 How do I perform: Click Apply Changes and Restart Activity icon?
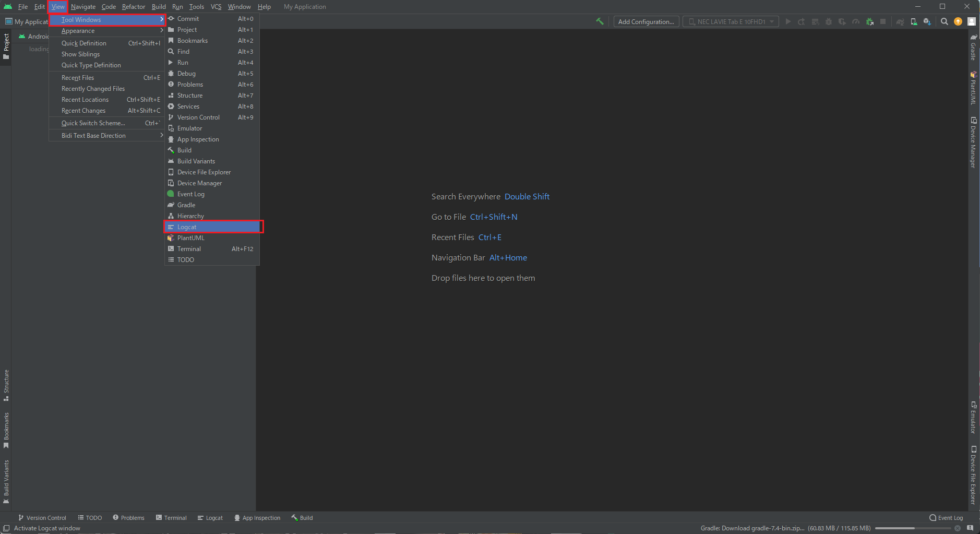802,21
